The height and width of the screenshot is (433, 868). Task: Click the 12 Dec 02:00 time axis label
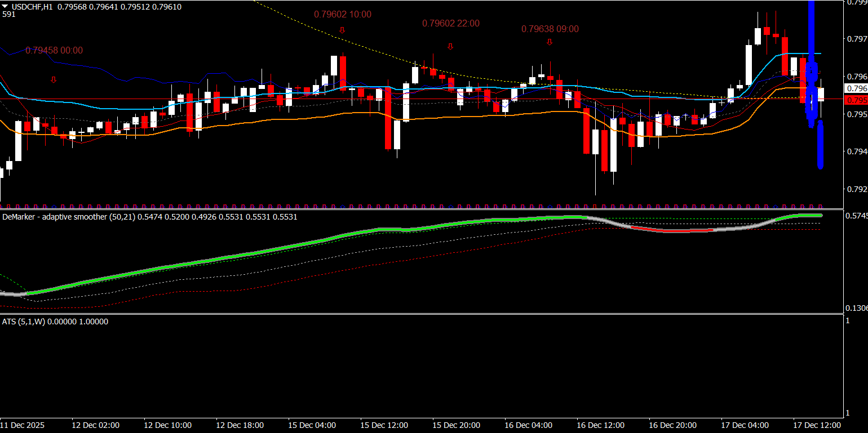(x=96, y=425)
